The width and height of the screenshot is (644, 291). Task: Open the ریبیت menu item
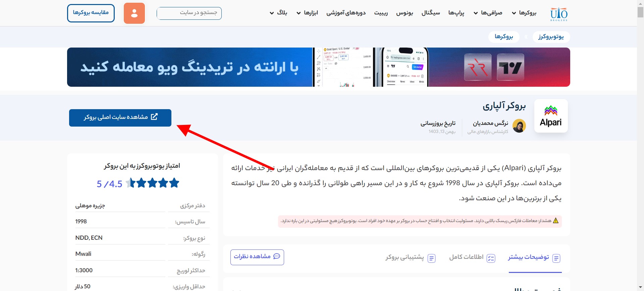pyautogui.click(x=381, y=13)
